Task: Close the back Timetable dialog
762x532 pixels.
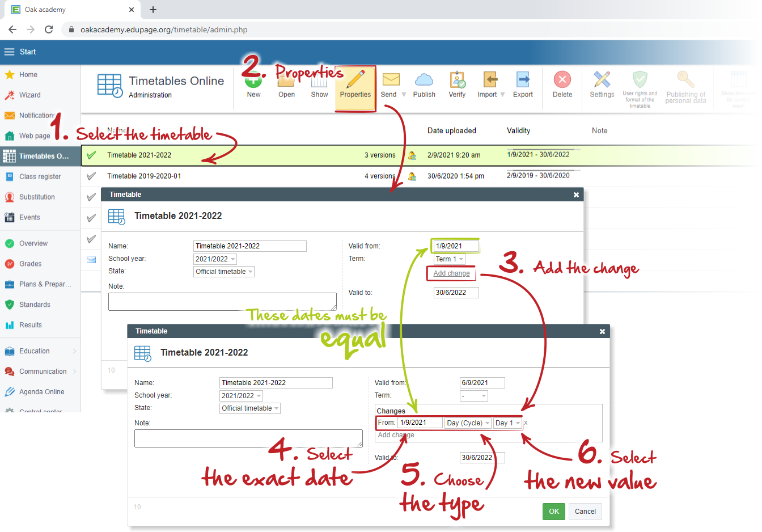Action: 576,195
